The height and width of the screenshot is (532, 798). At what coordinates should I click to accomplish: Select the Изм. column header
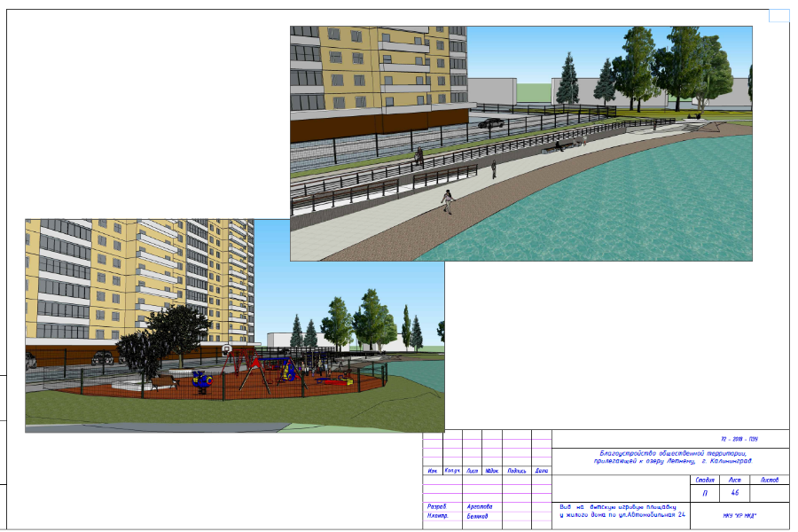[432, 471]
